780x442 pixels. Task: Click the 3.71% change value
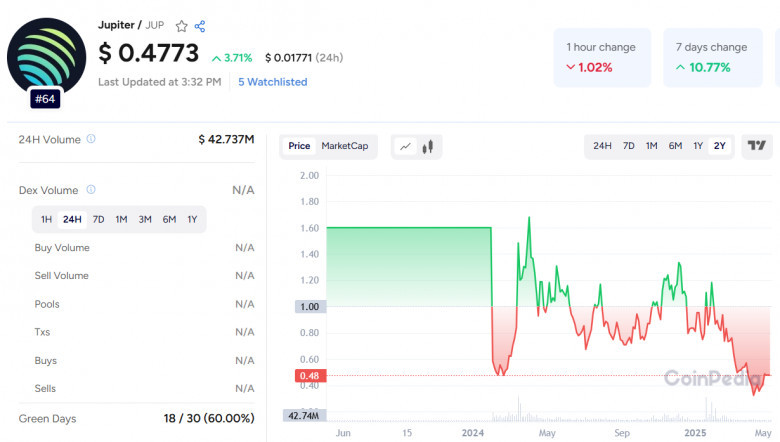coord(232,58)
